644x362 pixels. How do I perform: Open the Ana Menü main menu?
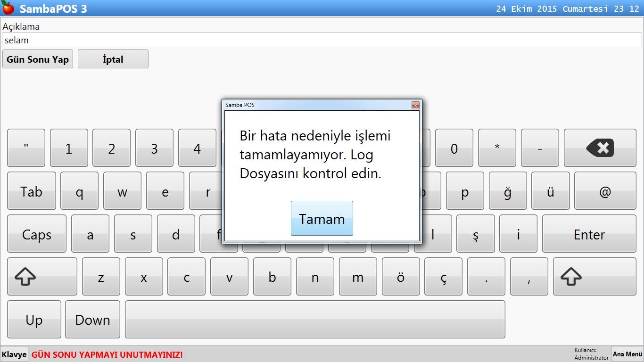(627, 354)
